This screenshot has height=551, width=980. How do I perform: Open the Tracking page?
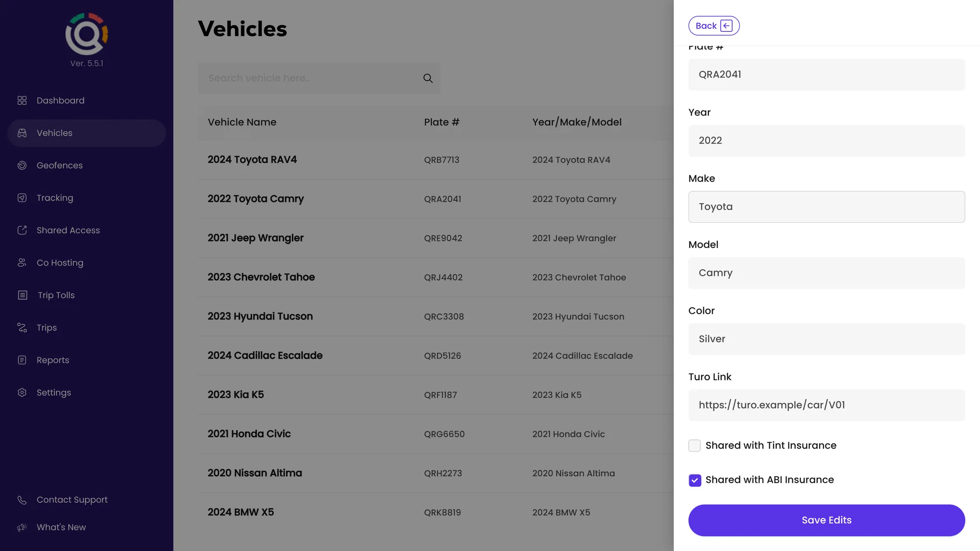[x=87, y=198]
